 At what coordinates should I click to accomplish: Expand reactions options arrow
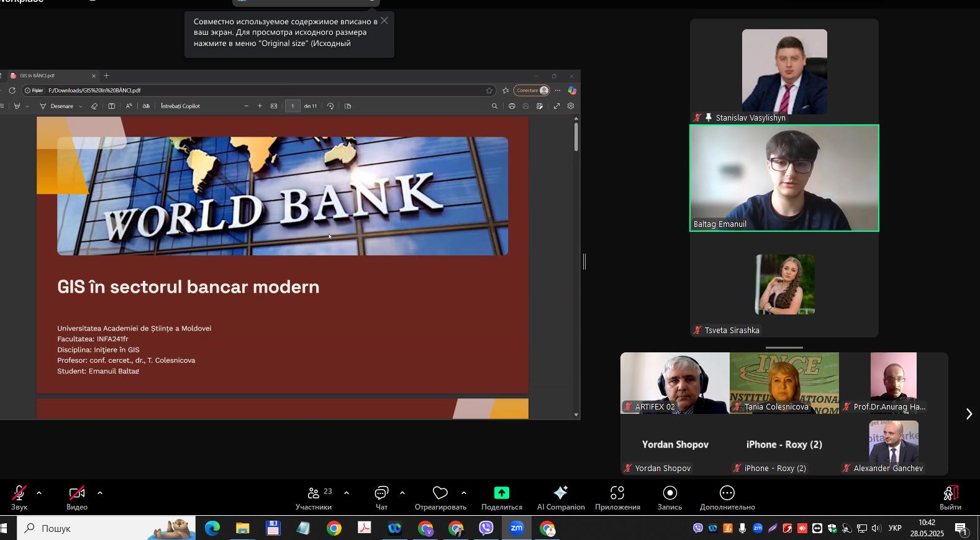pos(464,493)
